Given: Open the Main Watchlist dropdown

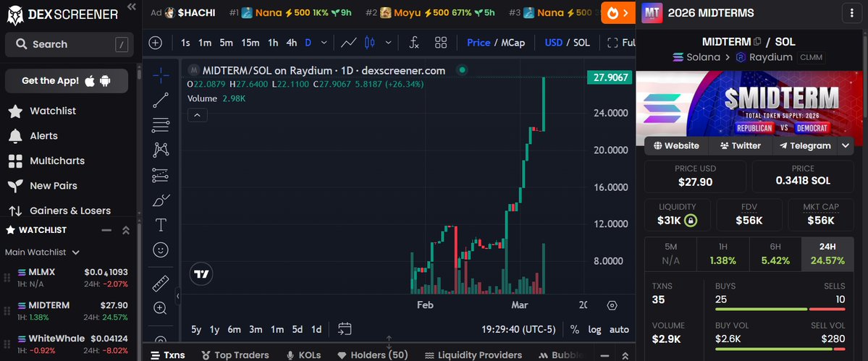Looking at the screenshot, I should [x=42, y=252].
